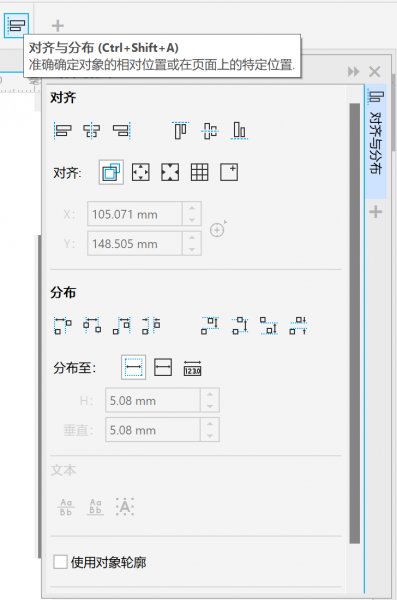Decrease the X value with down arrow

click(x=192, y=220)
